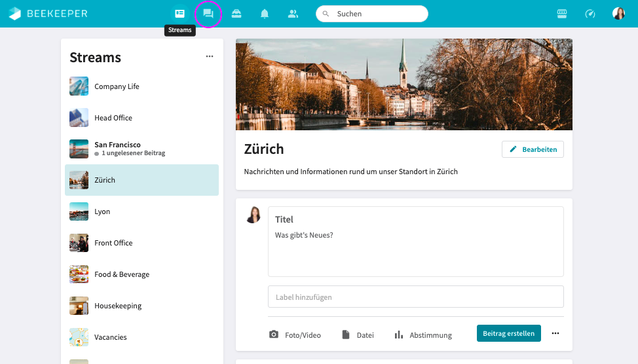Click the Zürich stream title text

coord(264,149)
